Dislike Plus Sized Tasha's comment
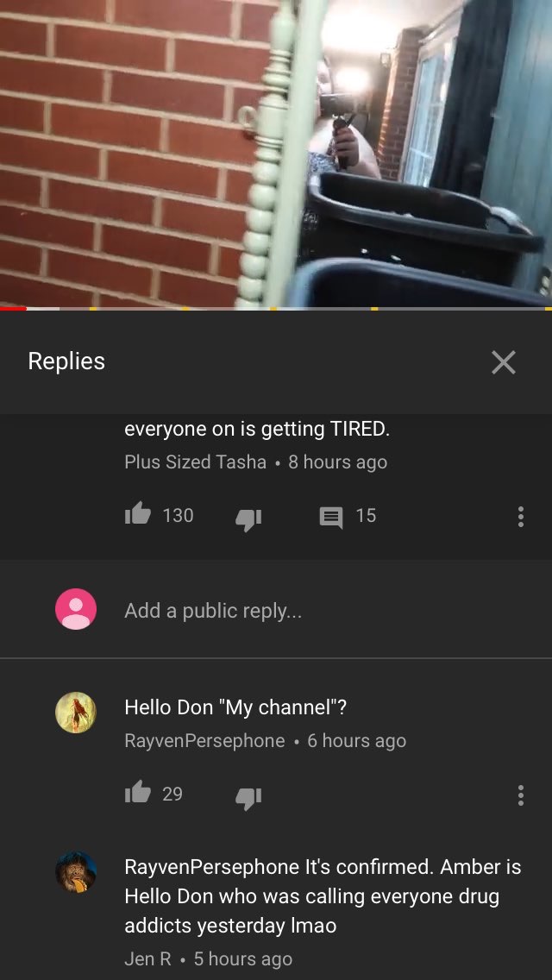The image size is (552, 980). tap(248, 518)
